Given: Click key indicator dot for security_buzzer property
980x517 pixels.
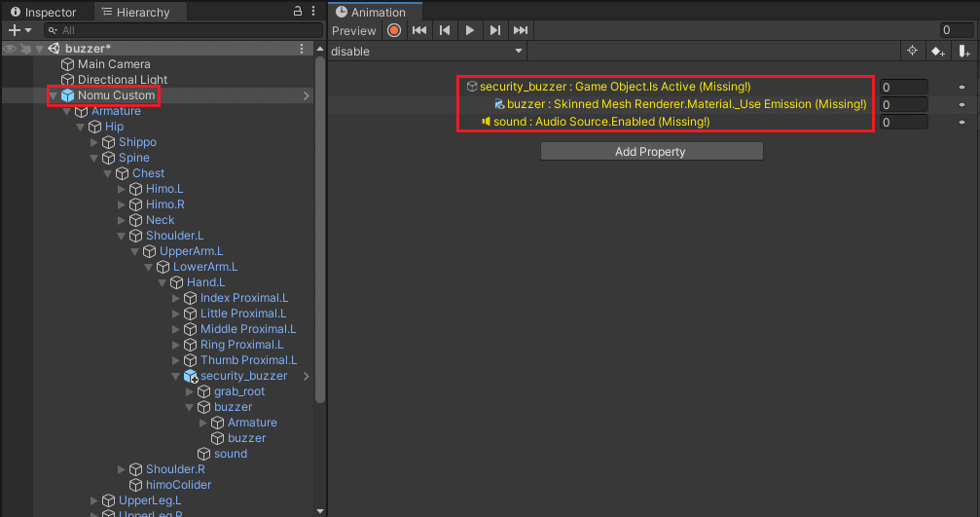Looking at the screenshot, I should [962, 87].
